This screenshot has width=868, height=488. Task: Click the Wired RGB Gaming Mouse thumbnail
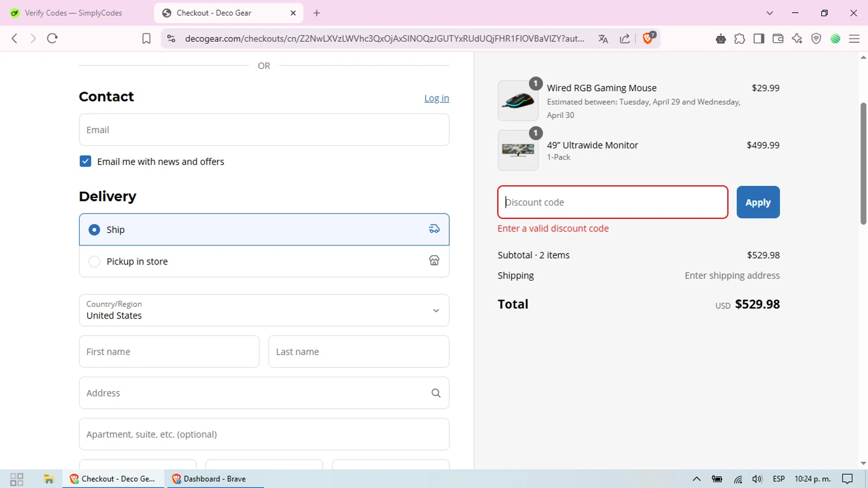tap(518, 101)
